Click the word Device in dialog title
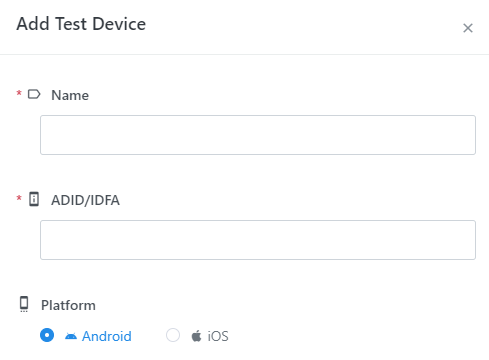Viewport: 489px width, 360px height. coord(119,24)
